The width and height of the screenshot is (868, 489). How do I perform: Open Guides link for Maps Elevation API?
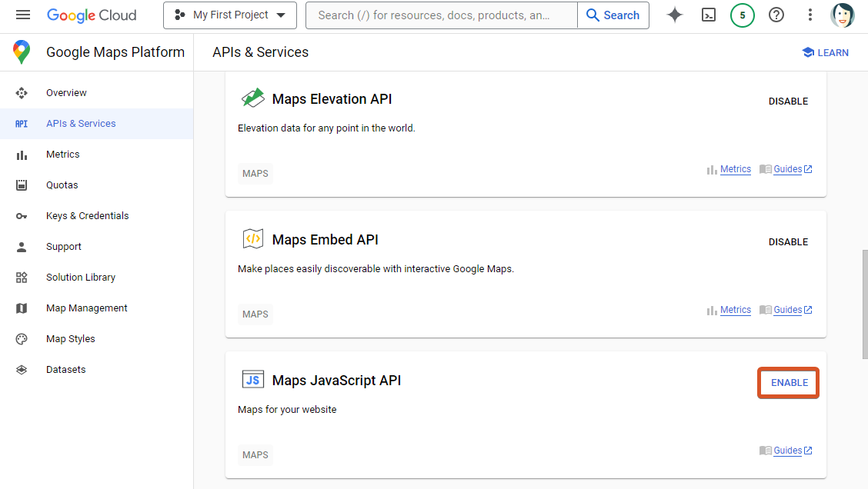click(x=786, y=169)
